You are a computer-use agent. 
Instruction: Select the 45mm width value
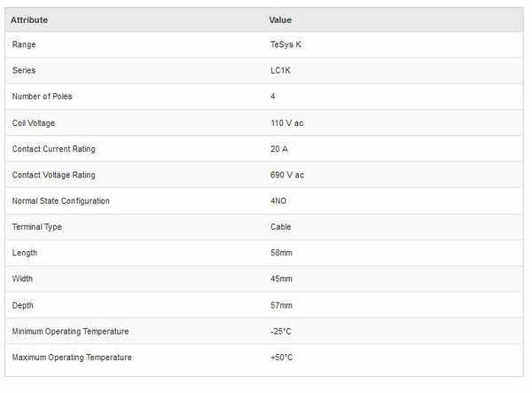point(281,279)
